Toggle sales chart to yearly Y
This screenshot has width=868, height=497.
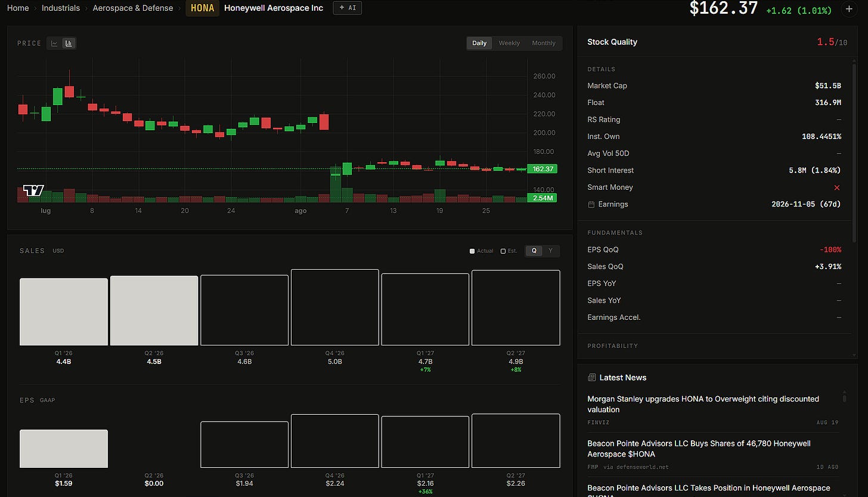551,251
